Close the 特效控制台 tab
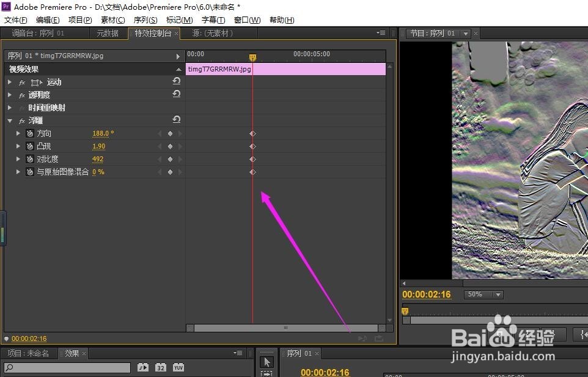This screenshot has width=588, height=377. coord(176,34)
